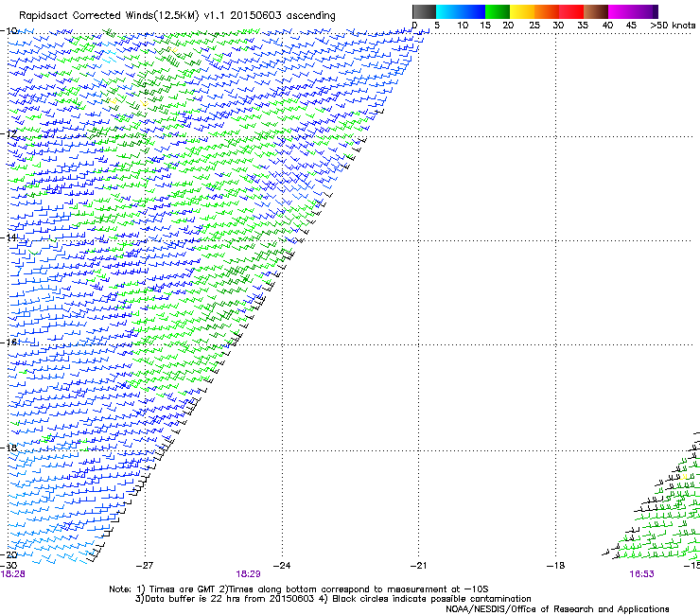
Task: Pick the dark blue segment of the color bar
Action: click(473, 11)
